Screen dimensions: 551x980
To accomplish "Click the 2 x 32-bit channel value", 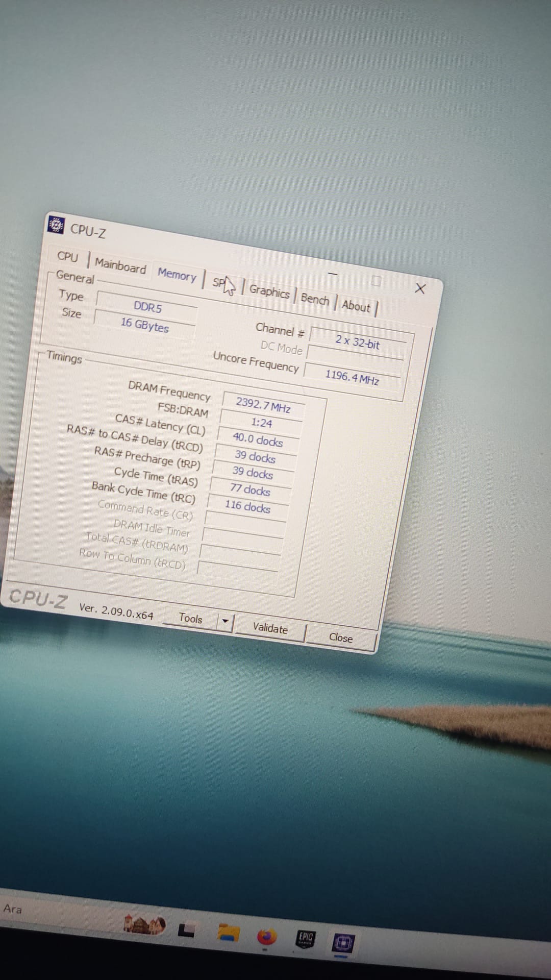I will coord(358,342).
